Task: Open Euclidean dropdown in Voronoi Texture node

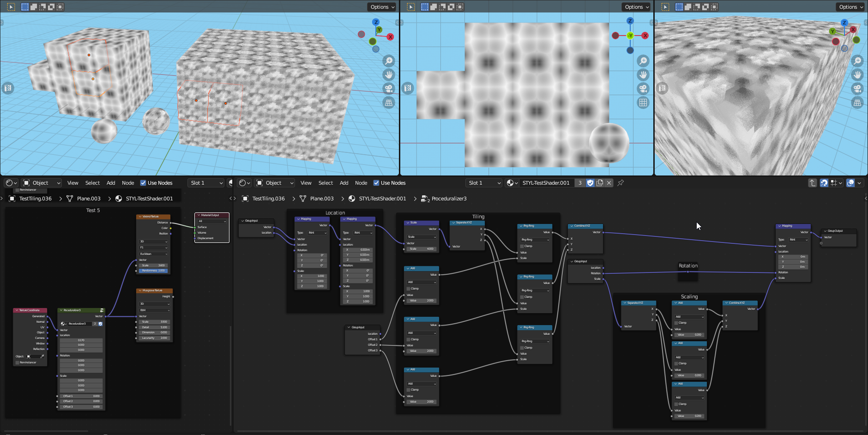Action: [x=154, y=254]
